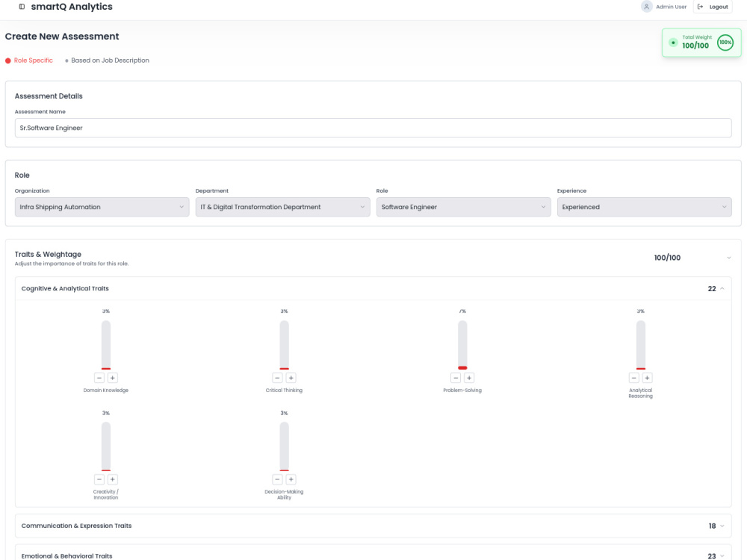Image resolution: width=747 pixels, height=560 pixels.
Task: Click the Creativity / Innovation vertical slider
Action: click(106, 447)
